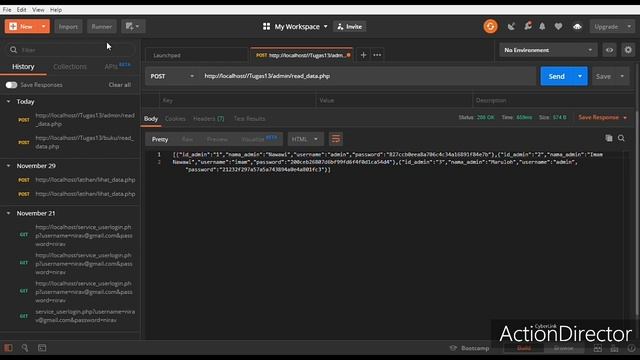The image size is (640, 360).
Task: Click the request URL input field
Action: coord(367,76)
